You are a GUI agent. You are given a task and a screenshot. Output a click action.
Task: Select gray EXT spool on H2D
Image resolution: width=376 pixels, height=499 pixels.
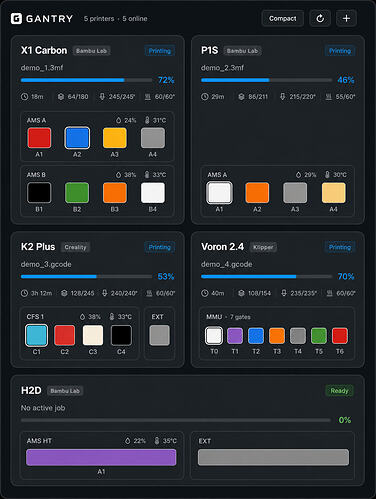(x=273, y=457)
